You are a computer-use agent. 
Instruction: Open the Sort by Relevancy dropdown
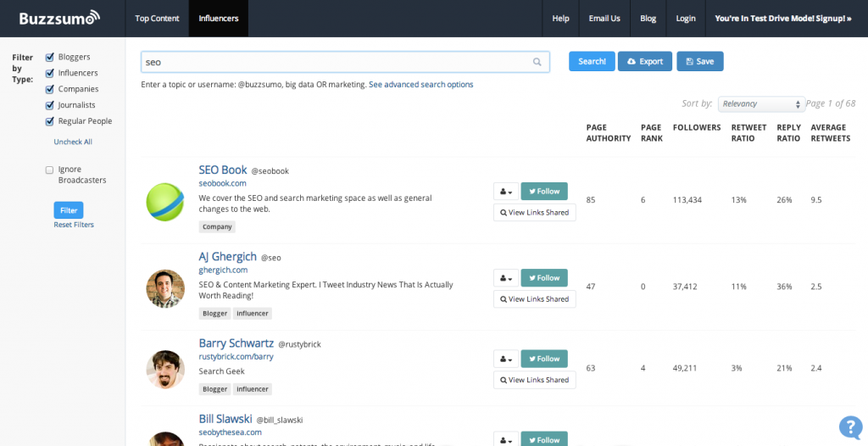(x=761, y=104)
